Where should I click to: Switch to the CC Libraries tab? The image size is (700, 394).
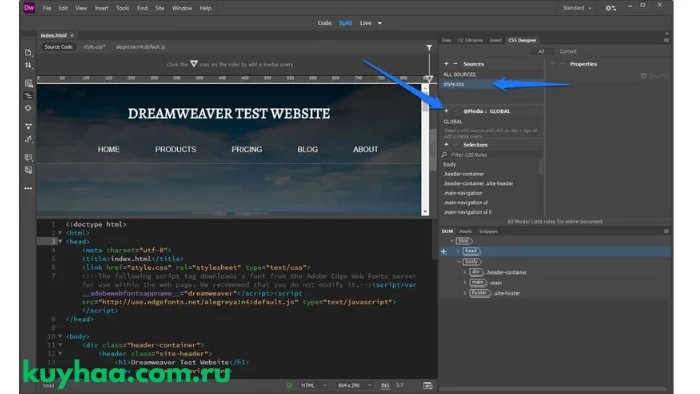coord(470,40)
